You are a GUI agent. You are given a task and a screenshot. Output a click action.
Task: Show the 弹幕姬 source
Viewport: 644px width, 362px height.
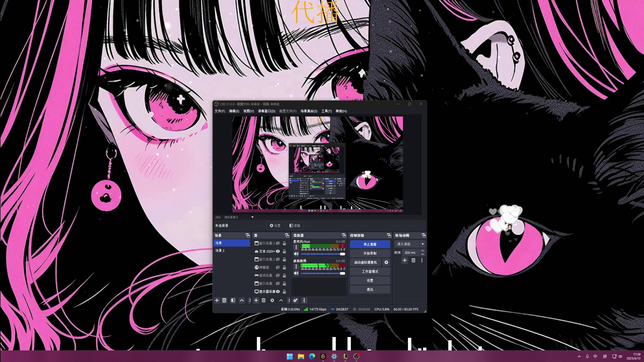(x=278, y=267)
